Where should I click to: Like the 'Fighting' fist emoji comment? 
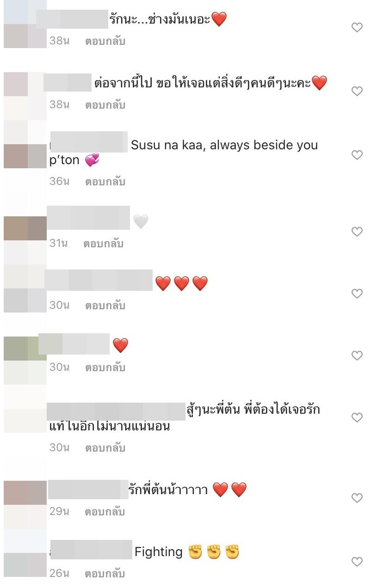pos(357,562)
